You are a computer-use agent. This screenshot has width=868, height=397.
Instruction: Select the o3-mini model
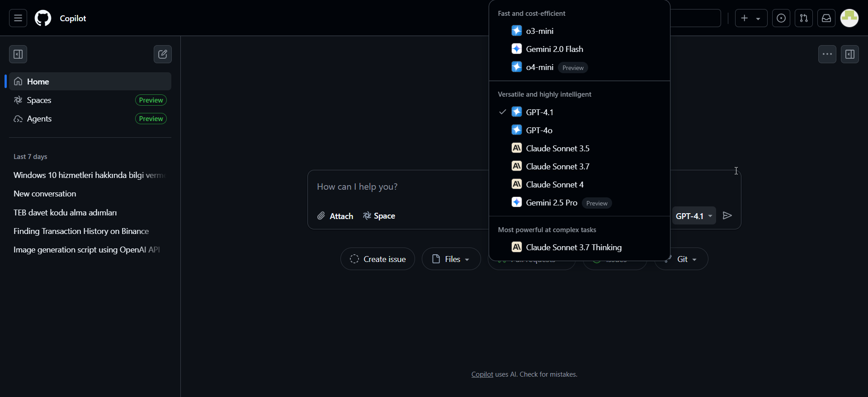point(580,31)
